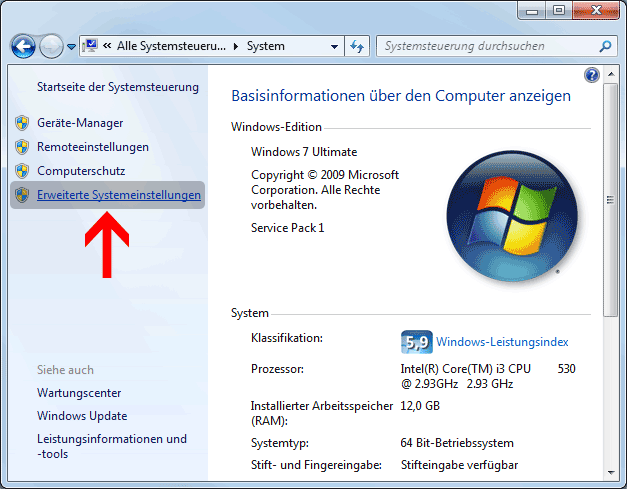Click the 'Klassifikation:' label
The image size is (627, 489).
click(287, 338)
